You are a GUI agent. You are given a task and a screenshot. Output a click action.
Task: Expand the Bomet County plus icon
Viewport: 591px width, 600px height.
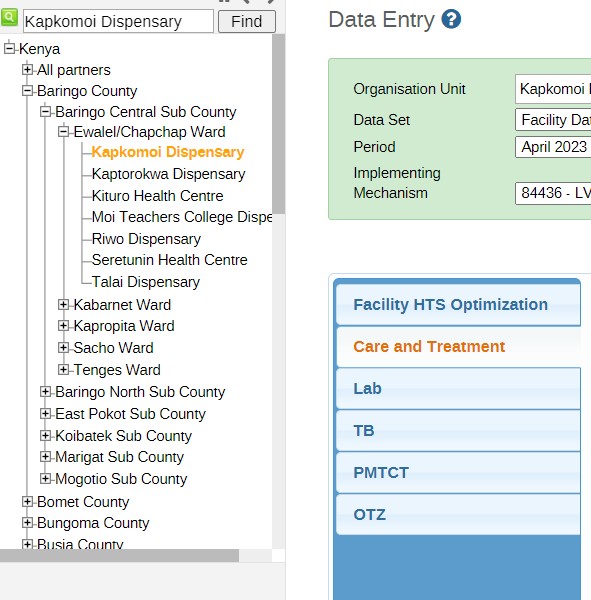[x=27, y=502]
